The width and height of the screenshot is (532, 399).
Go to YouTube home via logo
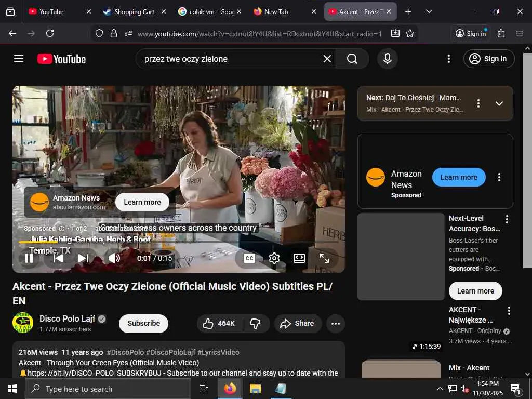tap(61, 59)
